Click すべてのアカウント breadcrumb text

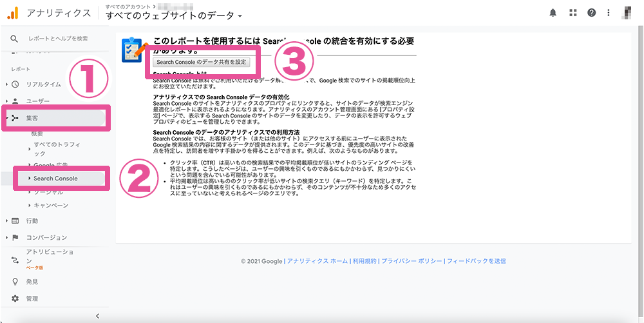point(128,6)
